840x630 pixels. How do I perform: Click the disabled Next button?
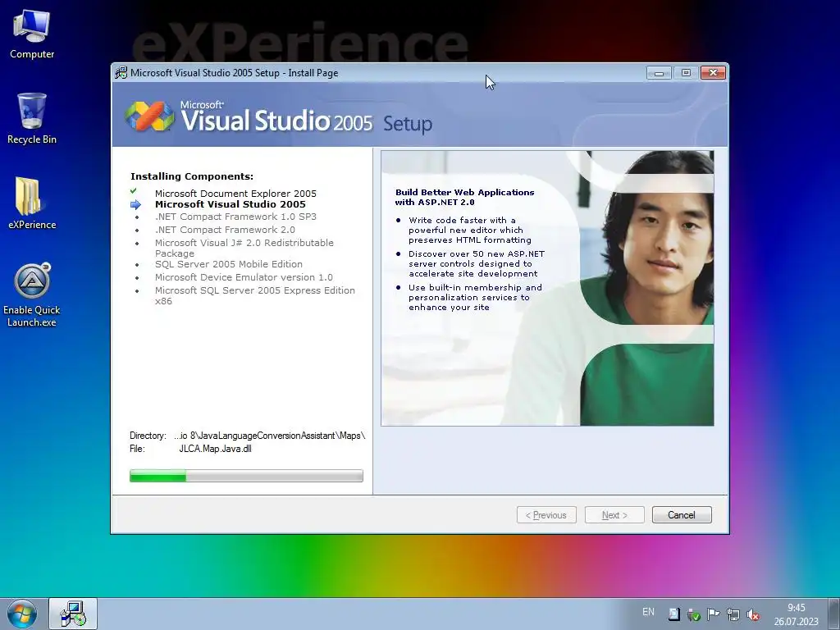614,515
